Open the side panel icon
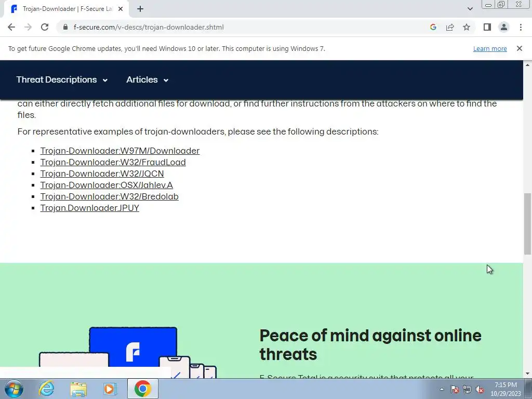Screen dimensions: 532x399 (x=487, y=27)
